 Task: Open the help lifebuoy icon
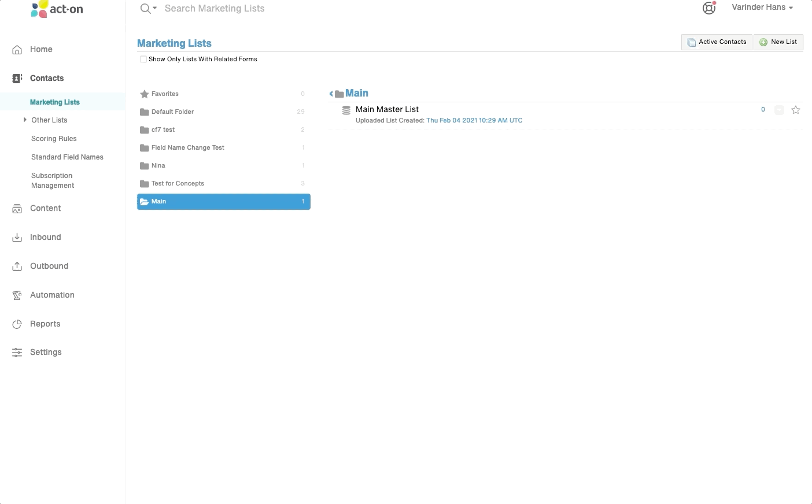coord(709,8)
